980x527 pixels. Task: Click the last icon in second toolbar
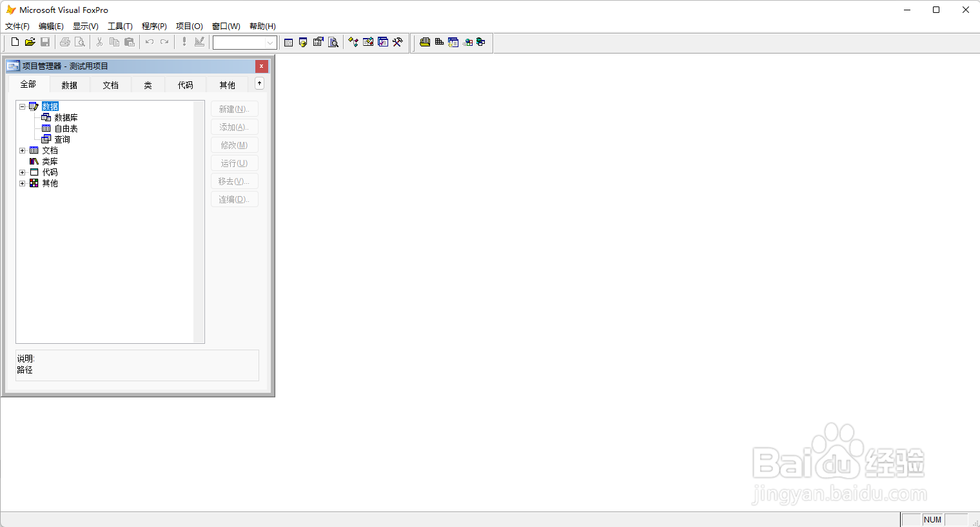481,42
